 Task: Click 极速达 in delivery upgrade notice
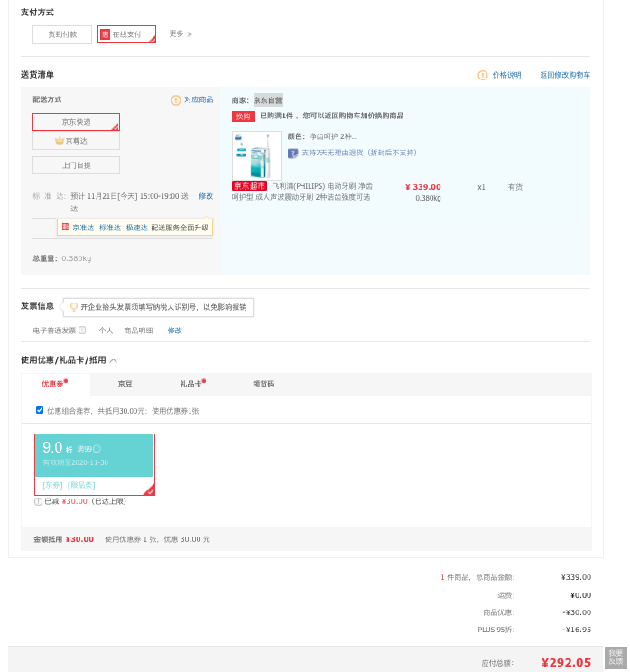[136, 228]
